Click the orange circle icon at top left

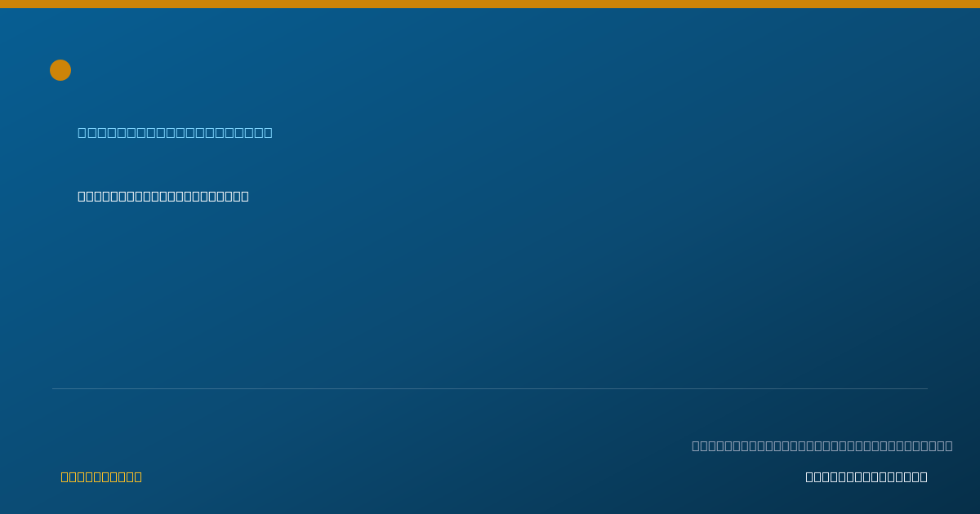[x=60, y=70]
